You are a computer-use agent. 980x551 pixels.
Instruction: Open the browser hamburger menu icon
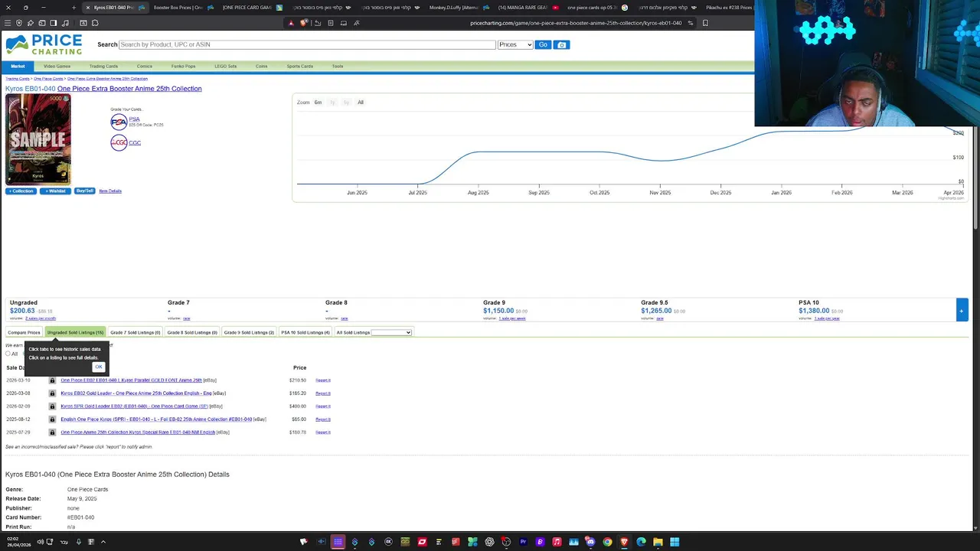coord(8,23)
